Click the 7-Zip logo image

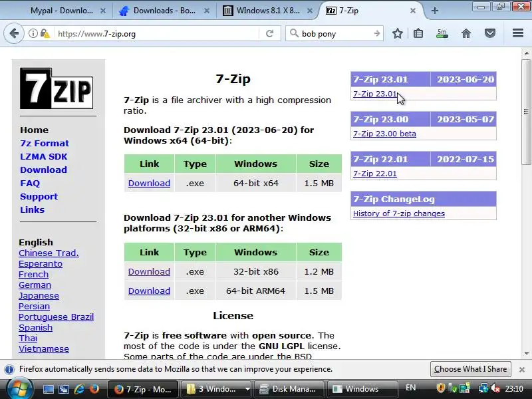(57, 88)
